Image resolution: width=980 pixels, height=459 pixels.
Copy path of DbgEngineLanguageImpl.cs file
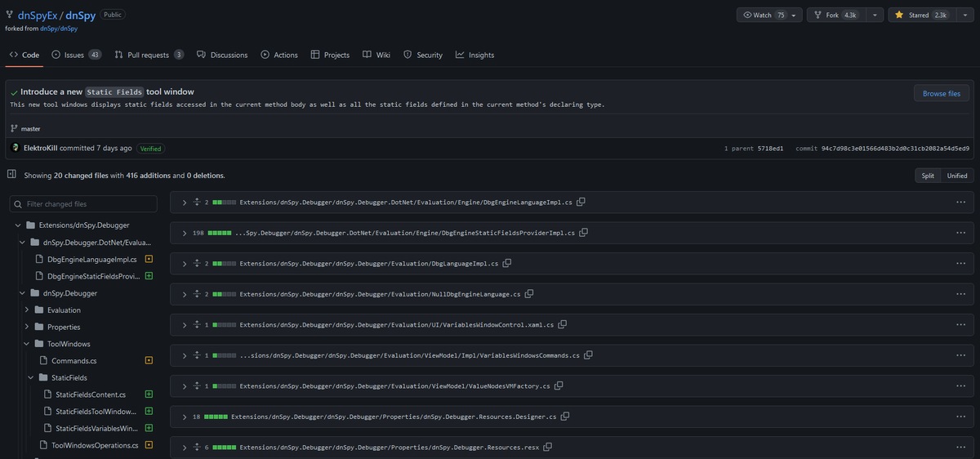coord(581,202)
